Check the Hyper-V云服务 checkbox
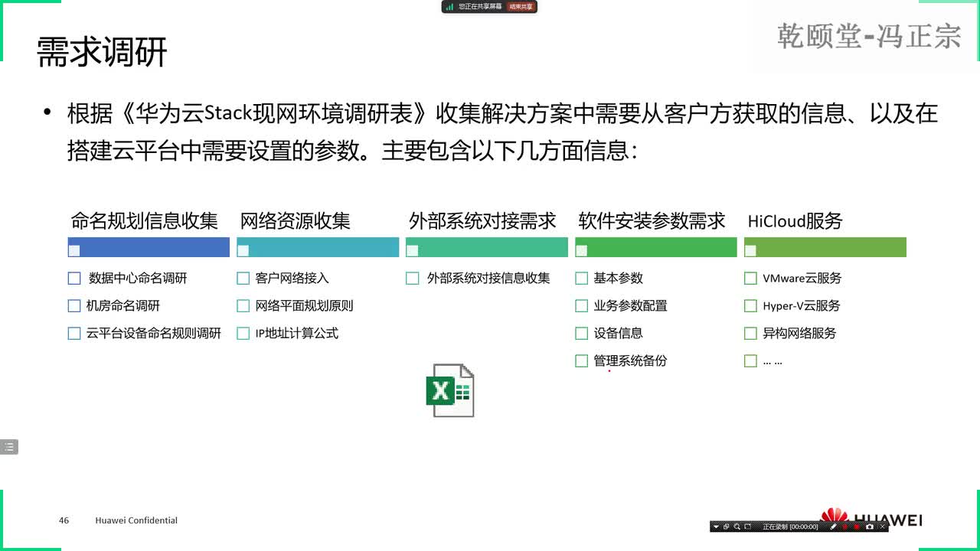 (751, 306)
